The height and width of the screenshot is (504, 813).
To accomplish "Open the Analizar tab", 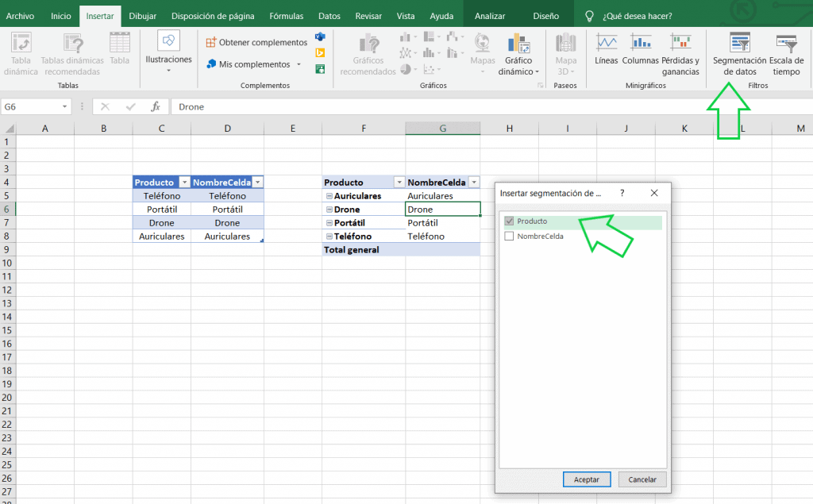I will (x=489, y=16).
